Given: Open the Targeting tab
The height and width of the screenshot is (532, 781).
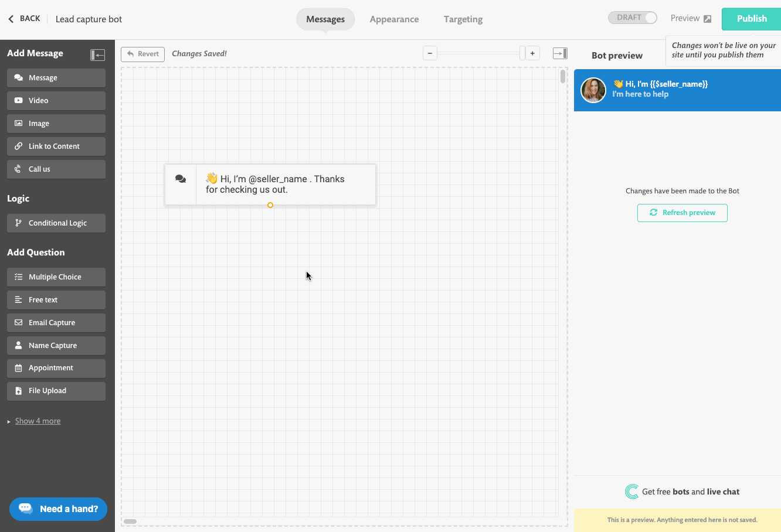Looking at the screenshot, I should point(463,19).
